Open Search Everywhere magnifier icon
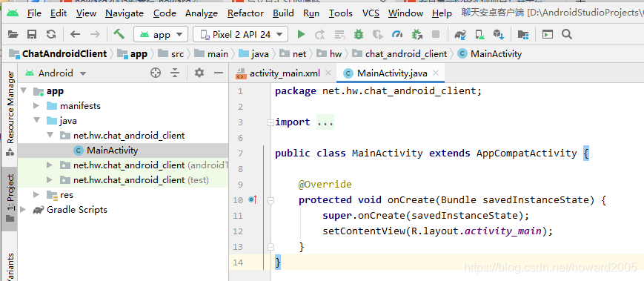 567,35
